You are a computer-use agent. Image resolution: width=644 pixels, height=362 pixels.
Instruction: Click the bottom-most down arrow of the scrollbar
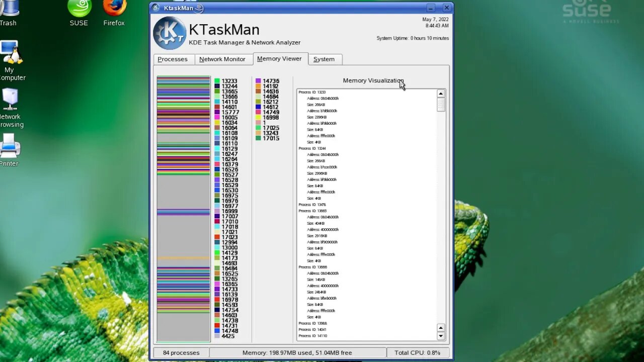click(x=441, y=336)
